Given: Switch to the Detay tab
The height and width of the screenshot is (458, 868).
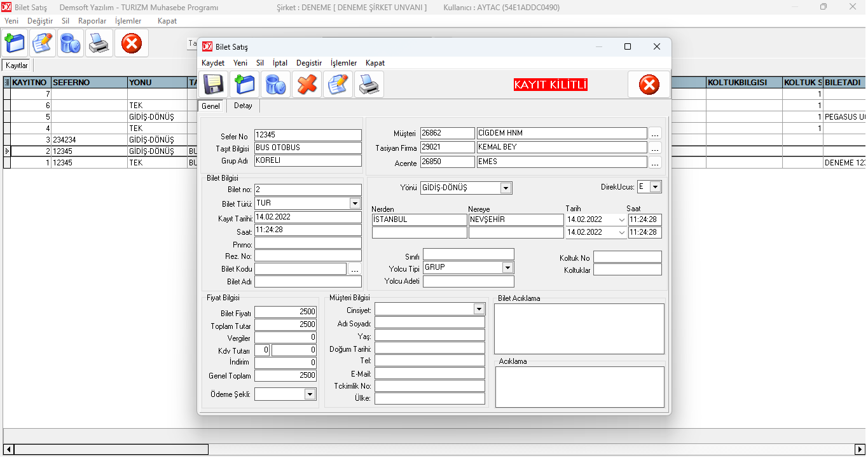Looking at the screenshot, I should click(x=243, y=106).
